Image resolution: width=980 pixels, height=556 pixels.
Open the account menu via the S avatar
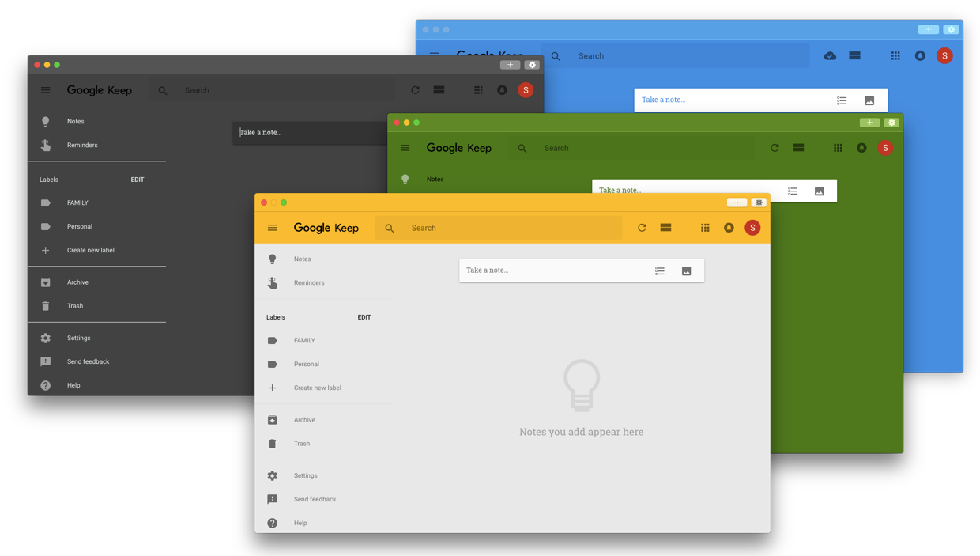point(752,227)
